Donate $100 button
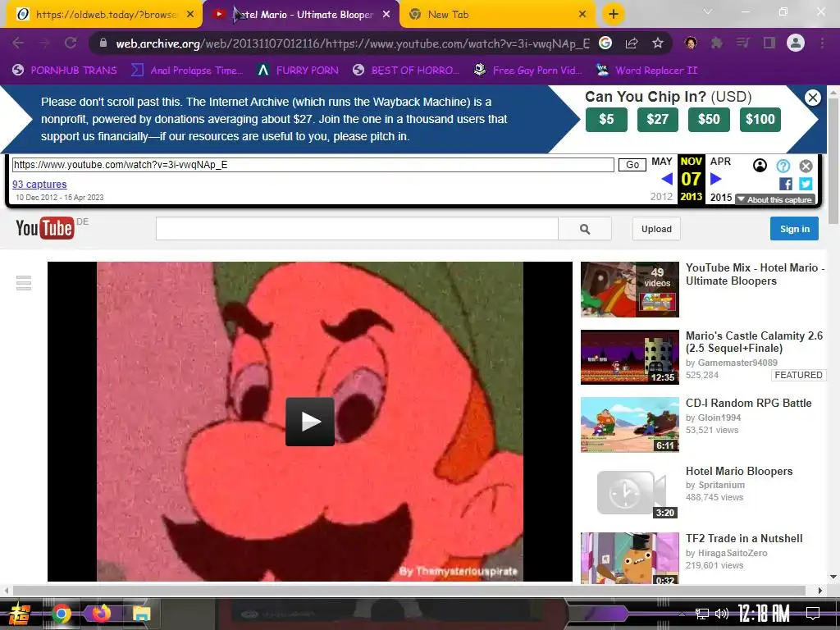The height and width of the screenshot is (630, 840). click(760, 119)
